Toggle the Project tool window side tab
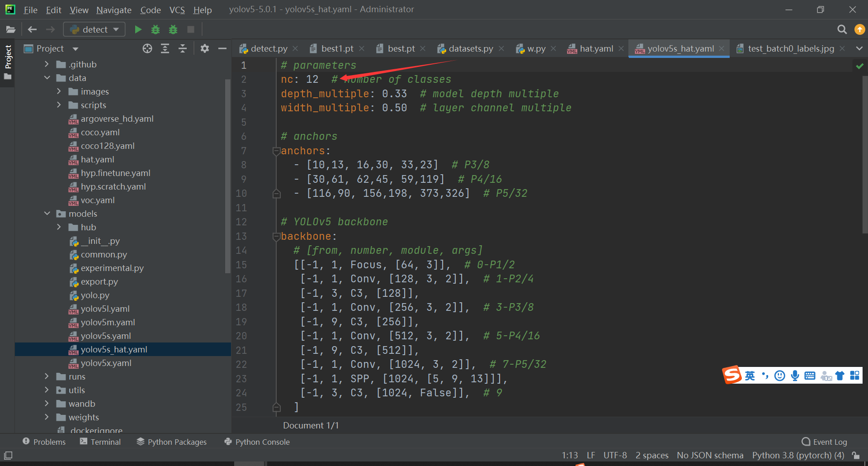The image size is (868, 466). tap(8, 62)
